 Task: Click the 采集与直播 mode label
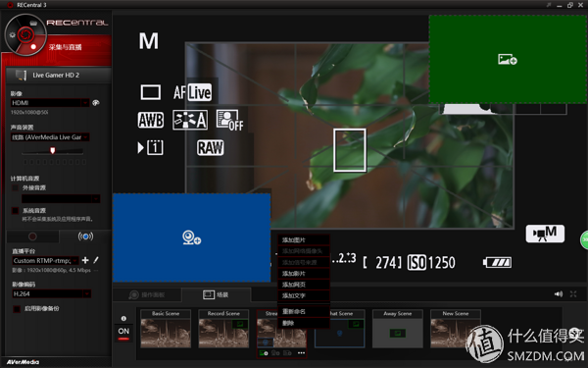coord(66,47)
